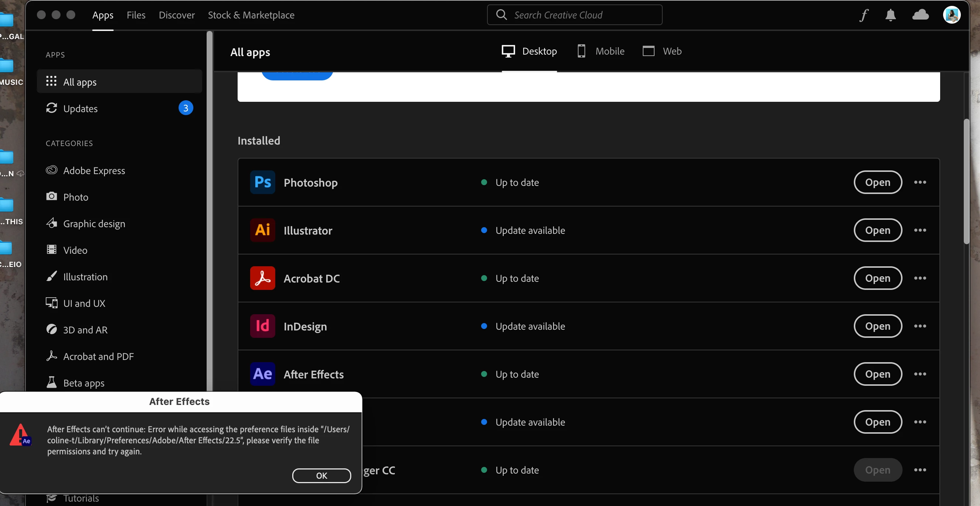Click the InDesign Id app icon

point(262,326)
